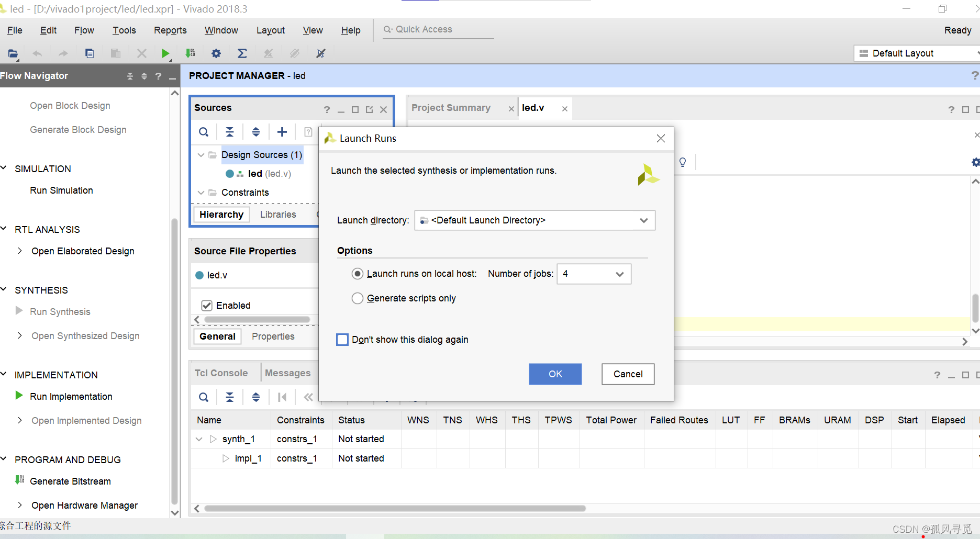
Task: Click Generate Block Design
Action: point(78,130)
